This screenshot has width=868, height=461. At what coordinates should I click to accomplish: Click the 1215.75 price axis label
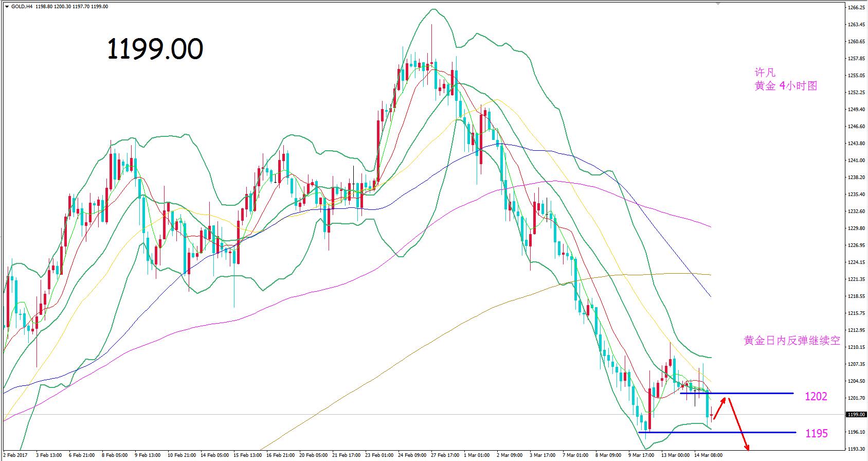tap(857, 313)
